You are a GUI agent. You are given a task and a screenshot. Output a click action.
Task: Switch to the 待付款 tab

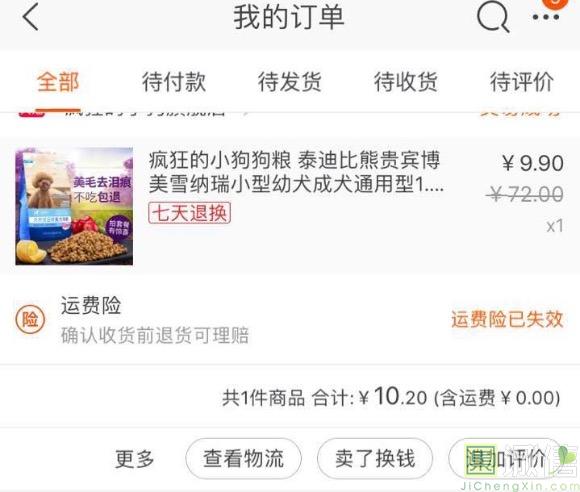174,82
